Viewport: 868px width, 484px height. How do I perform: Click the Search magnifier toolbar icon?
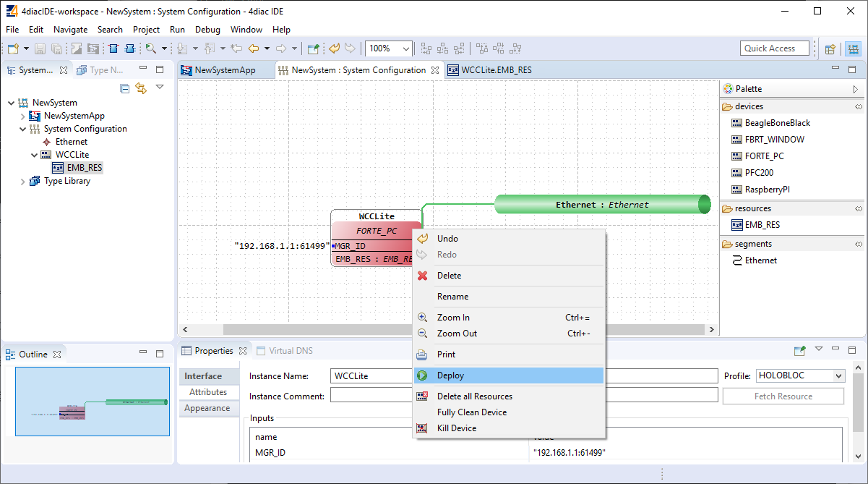click(x=150, y=48)
